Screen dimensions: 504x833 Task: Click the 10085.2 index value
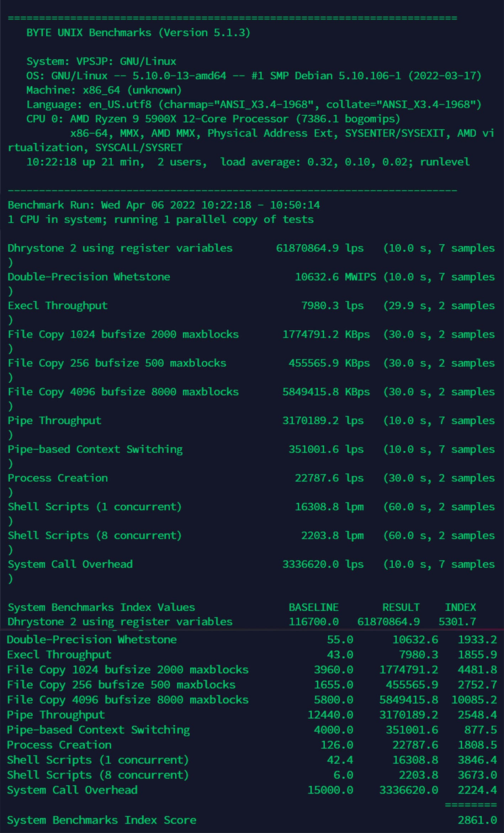coord(474,700)
